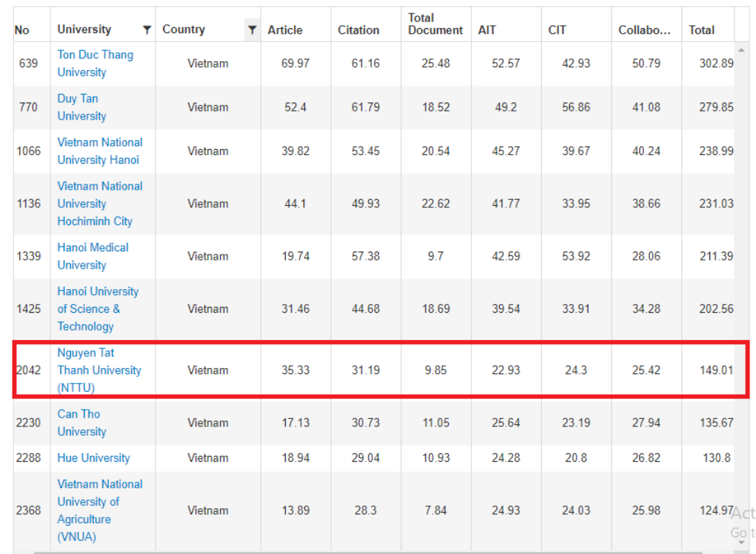
Task: Click Collaboration value 50.79
Action: point(646,63)
